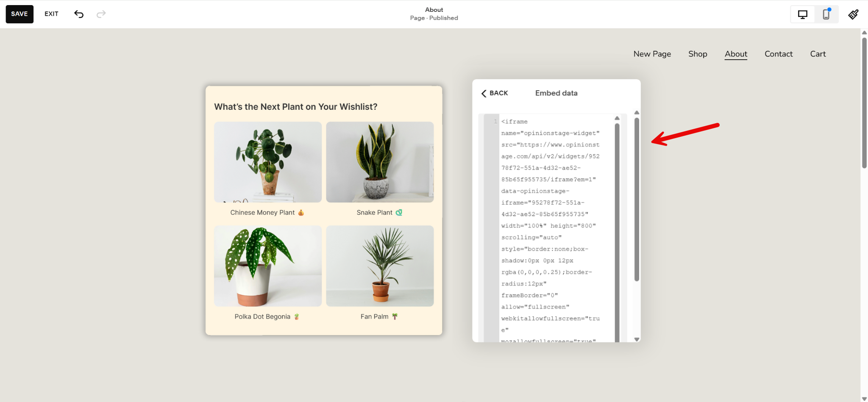This screenshot has height=402, width=868.
Task: Exit the page editor
Action: click(x=51, y=14)
